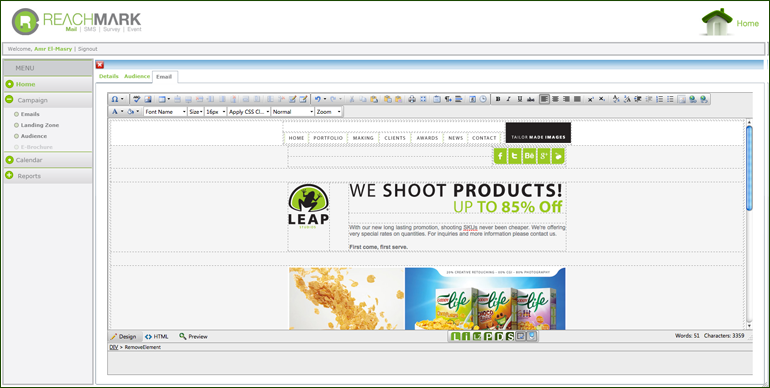Image resolution: width=770 pixels, height=388 pixels.
Task: Open the Font Name dropdown
Action: click(x=165, y=111)
